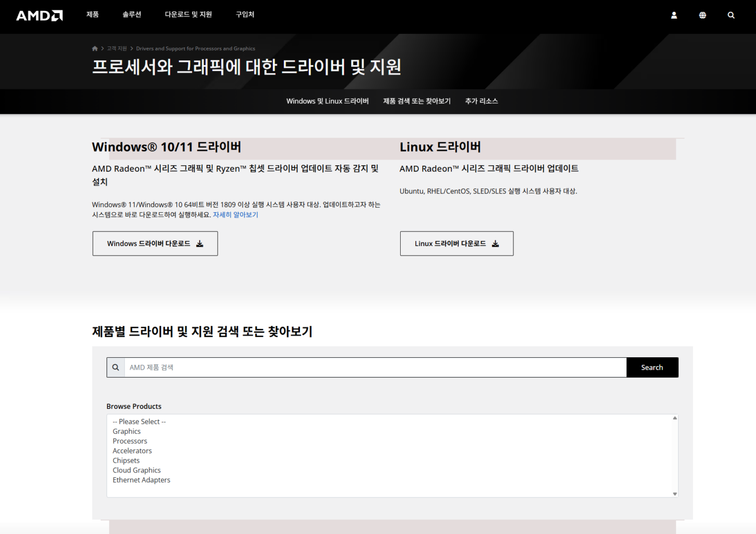Open the 솔루션 menu in the top navigation
Viewport: 756px width, 534px height.
point(131,15)
